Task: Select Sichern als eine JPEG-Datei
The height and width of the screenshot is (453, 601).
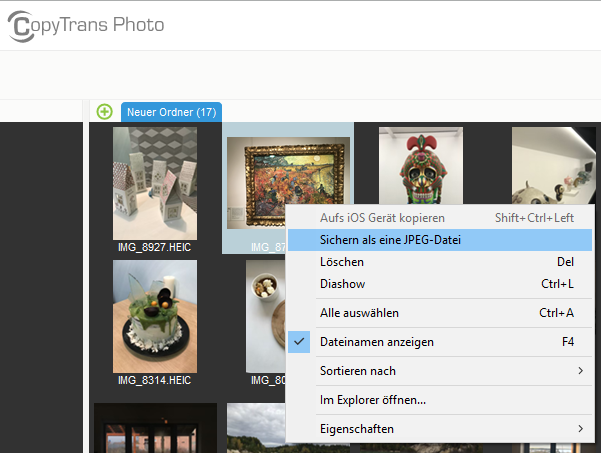Action: (x=440, y=240)
